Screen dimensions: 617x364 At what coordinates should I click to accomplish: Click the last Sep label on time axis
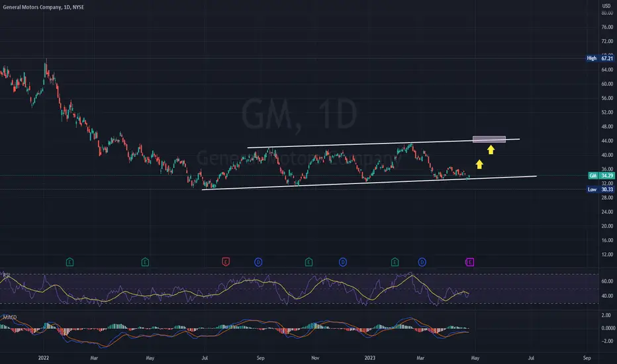point(587,358)
